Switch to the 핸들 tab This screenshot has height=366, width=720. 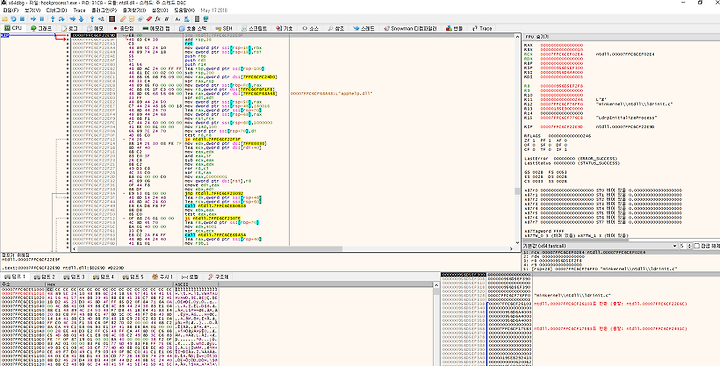coord(454,28)
